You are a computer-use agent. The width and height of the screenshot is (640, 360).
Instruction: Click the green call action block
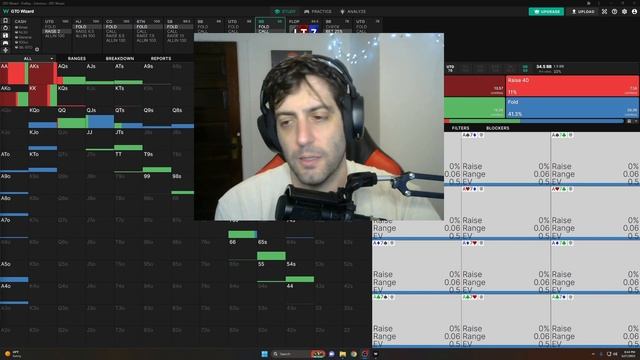(475, 108)
